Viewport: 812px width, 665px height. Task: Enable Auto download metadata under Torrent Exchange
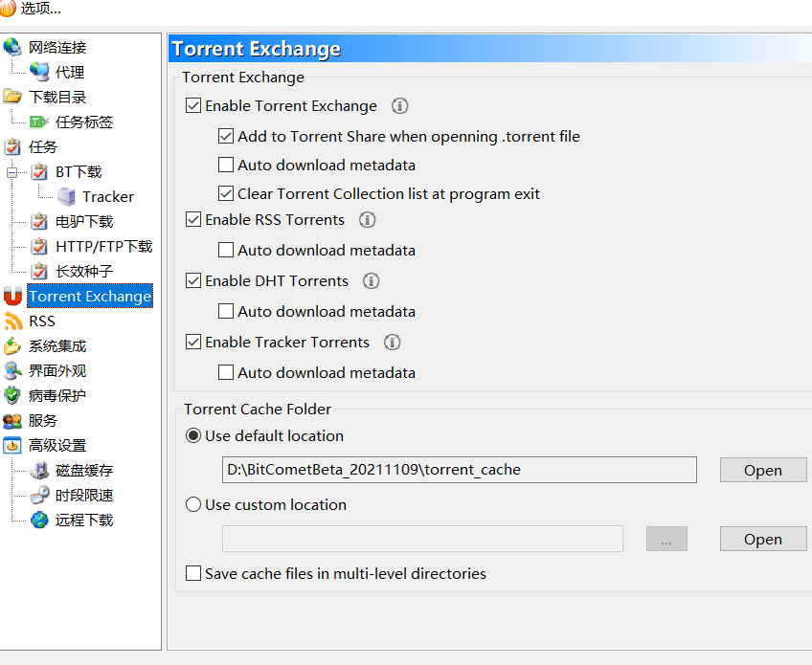click(x=226, y=166)
